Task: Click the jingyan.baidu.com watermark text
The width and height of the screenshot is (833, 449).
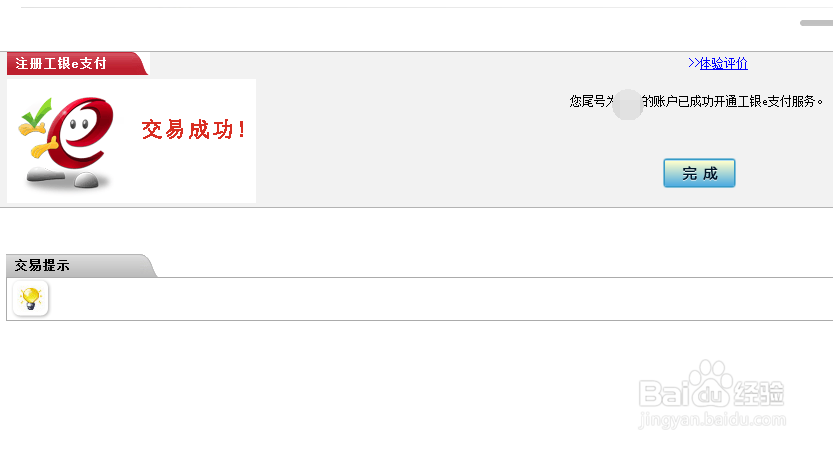Action: point(712,420)
